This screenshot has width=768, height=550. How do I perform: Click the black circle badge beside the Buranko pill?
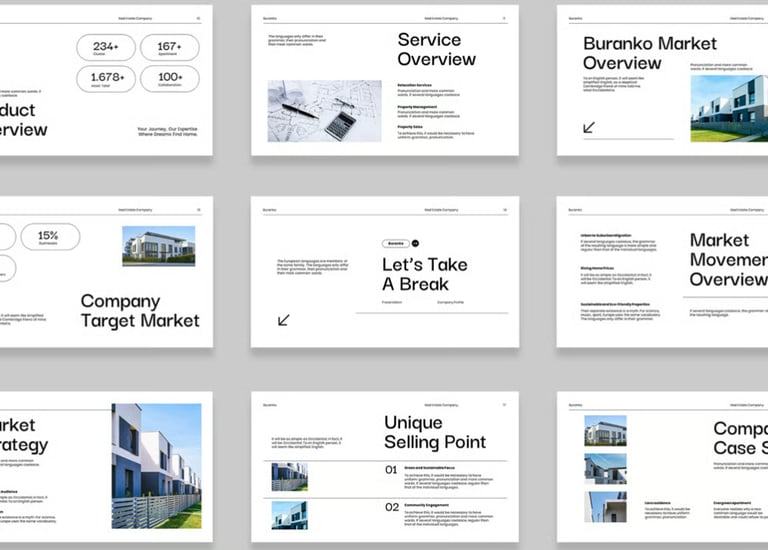(415, 243)
